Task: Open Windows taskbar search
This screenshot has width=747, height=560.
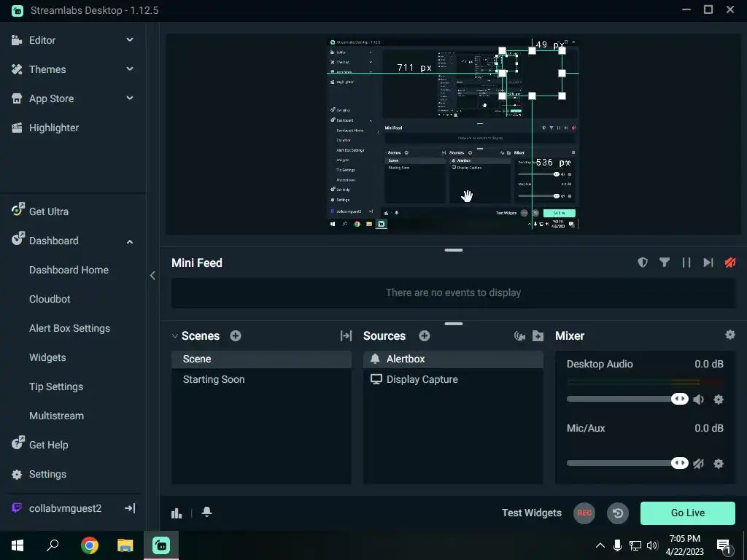Action: click(x=53, y=545)
